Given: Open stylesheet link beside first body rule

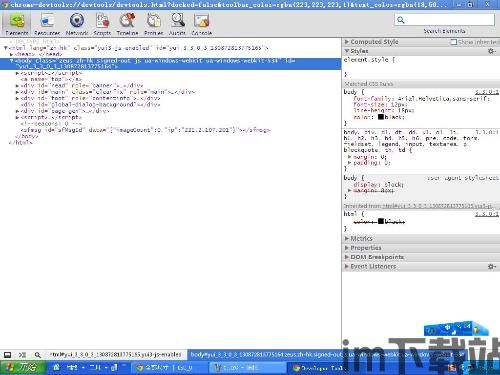Looking at the screenshot, I should click(487, 92).
